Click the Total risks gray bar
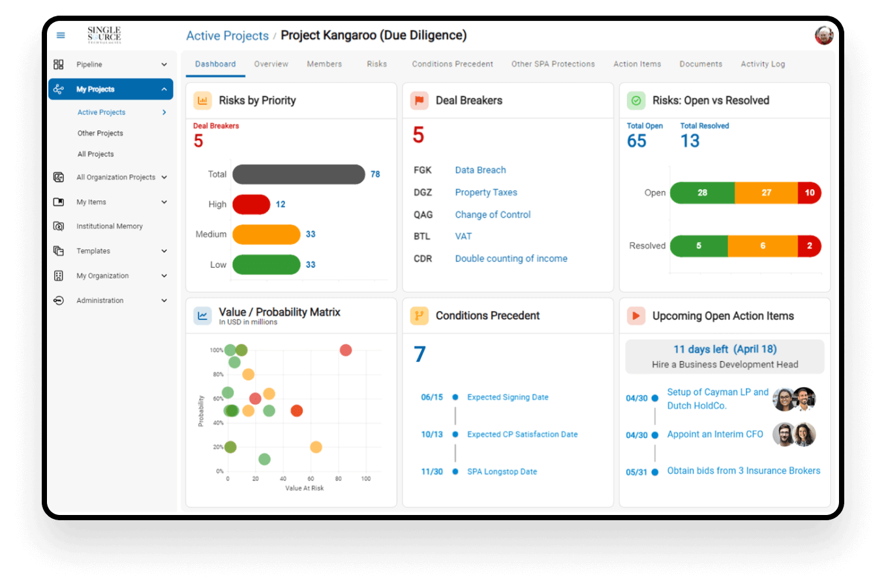The image size is (886, 588). 299,174
